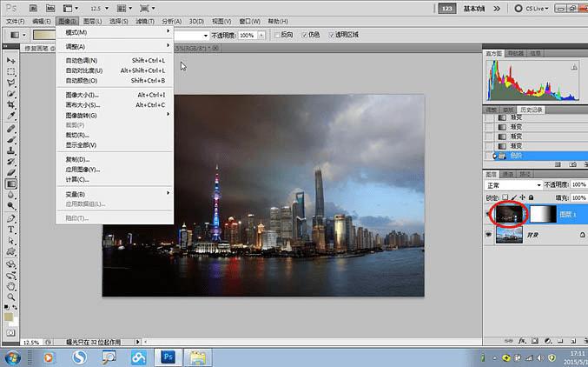Toggle the lock image pixels brush icon
This screenshot has height=367, width=588.
click(x=514, y=197)
